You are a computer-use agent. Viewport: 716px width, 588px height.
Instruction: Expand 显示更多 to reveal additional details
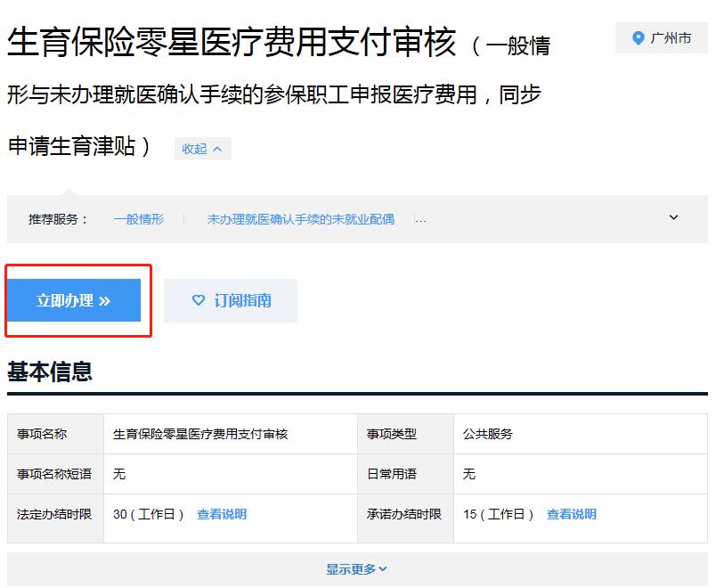357,568
